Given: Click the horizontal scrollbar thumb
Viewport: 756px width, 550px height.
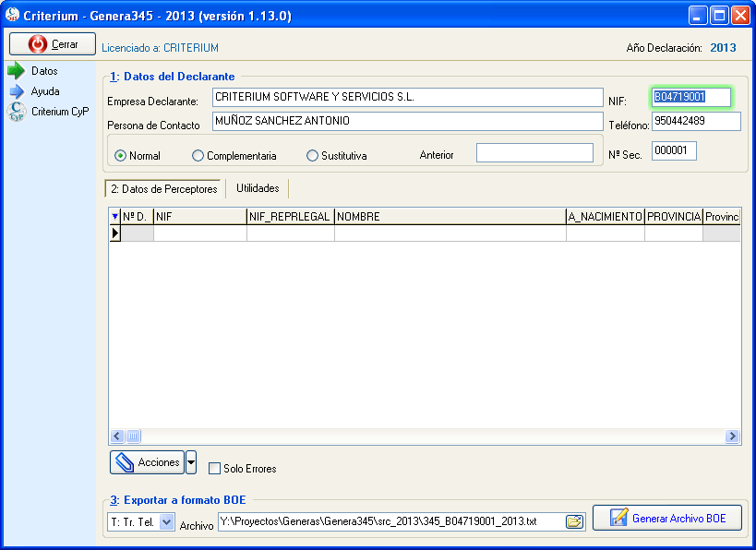Looking at the screenshot, I should pyautogui.click(x=134, y=436).
